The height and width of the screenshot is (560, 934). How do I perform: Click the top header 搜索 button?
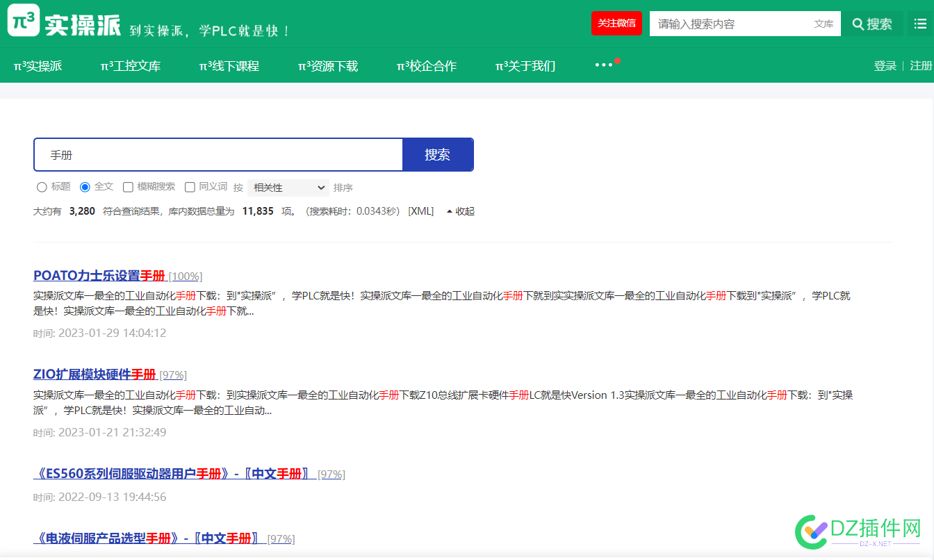click(x=872, y=24)
